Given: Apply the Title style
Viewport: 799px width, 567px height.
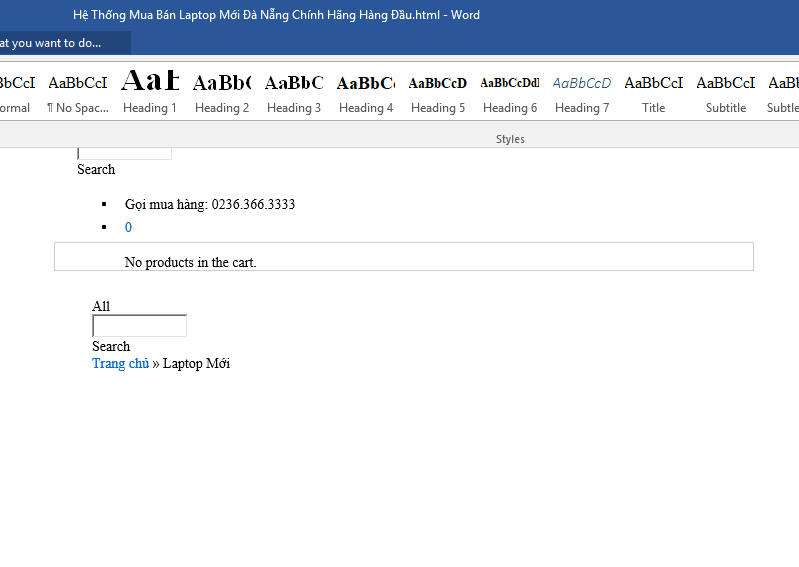Looking at the screenshot, I should click(654, 93).
